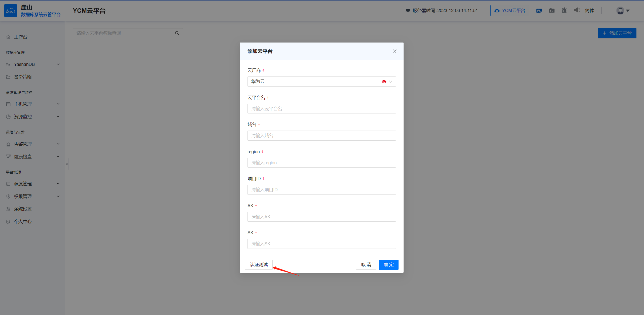Click the 确定 confirm button
This screenshot has width=644, height=315.
coord(388,265)
